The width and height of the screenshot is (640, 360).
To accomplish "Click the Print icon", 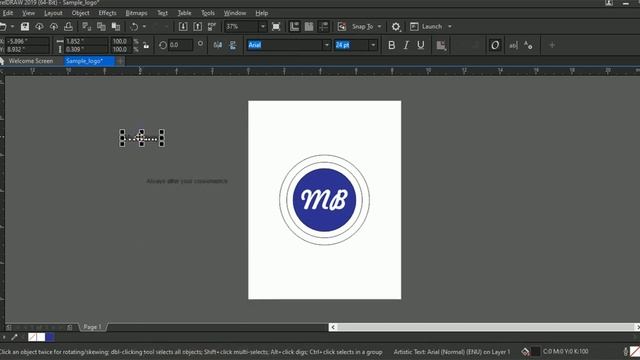I will click(x=68, y=27).
